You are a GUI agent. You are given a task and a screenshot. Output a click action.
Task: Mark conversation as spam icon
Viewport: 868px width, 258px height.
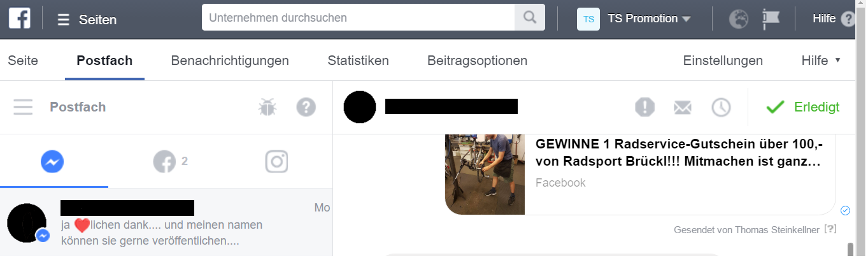[645, 107]
